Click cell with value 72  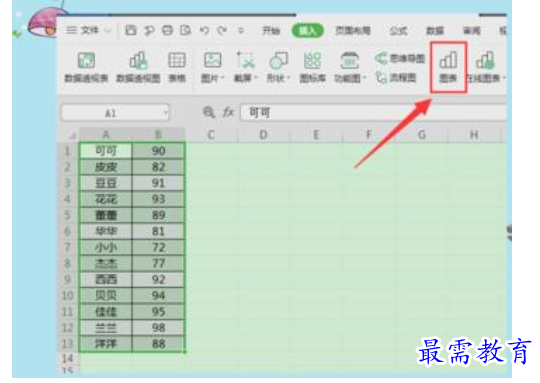[158, 247]
